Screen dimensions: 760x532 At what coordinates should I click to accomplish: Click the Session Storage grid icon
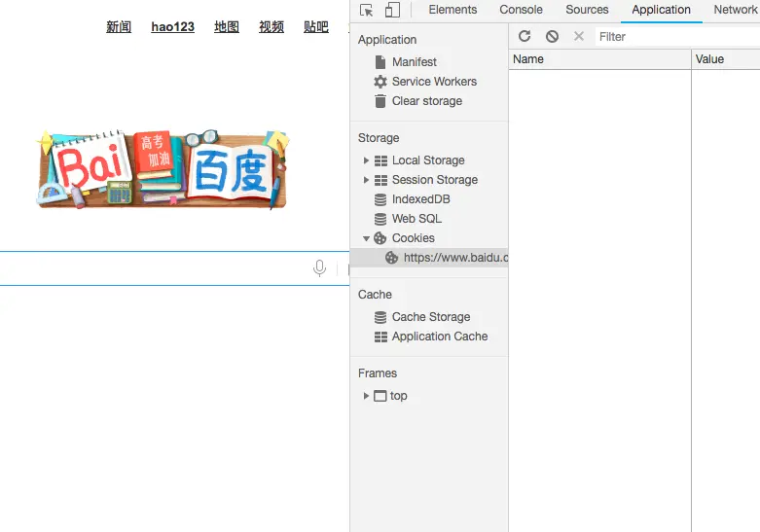click(380, 180)
